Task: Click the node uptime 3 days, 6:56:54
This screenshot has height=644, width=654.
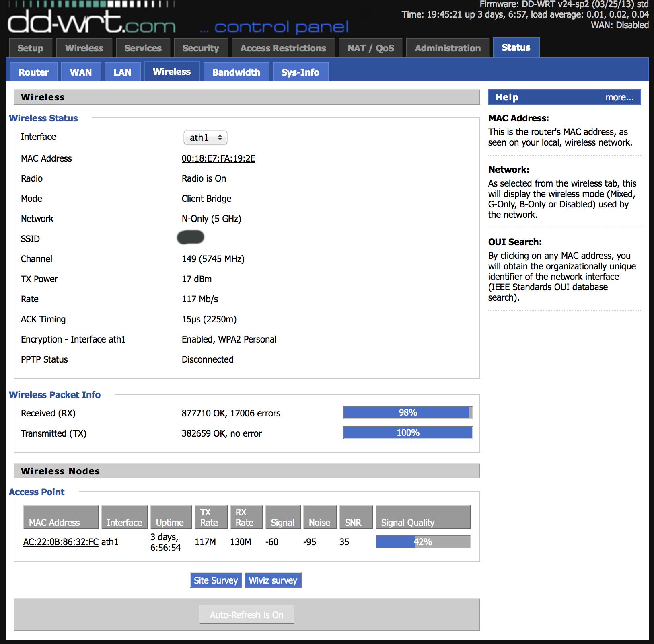Action: point(165,542)
